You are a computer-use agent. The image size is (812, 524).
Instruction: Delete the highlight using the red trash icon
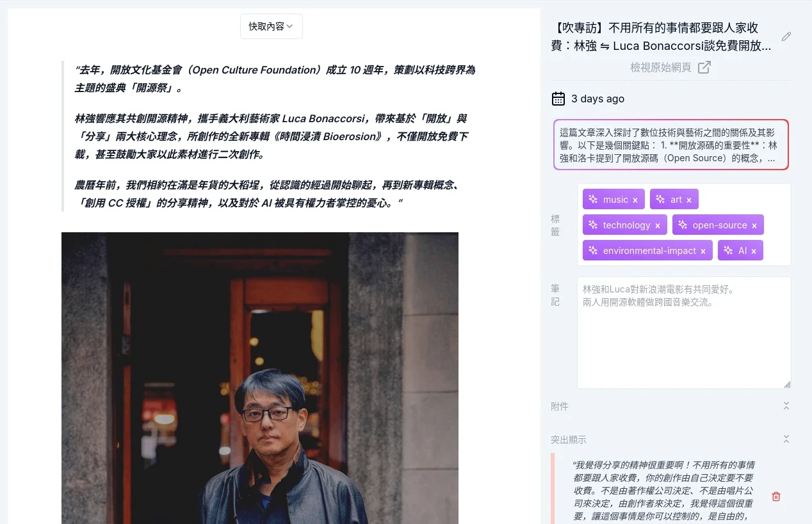coord(775,496)
